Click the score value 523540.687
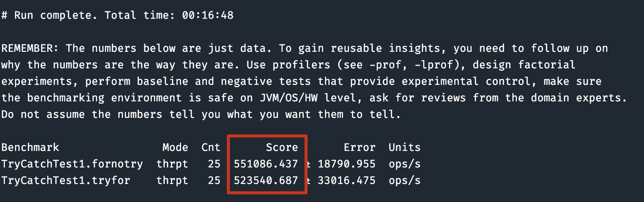Image resolution: width=644 pixels, height=202 pixels. (266, 181)
